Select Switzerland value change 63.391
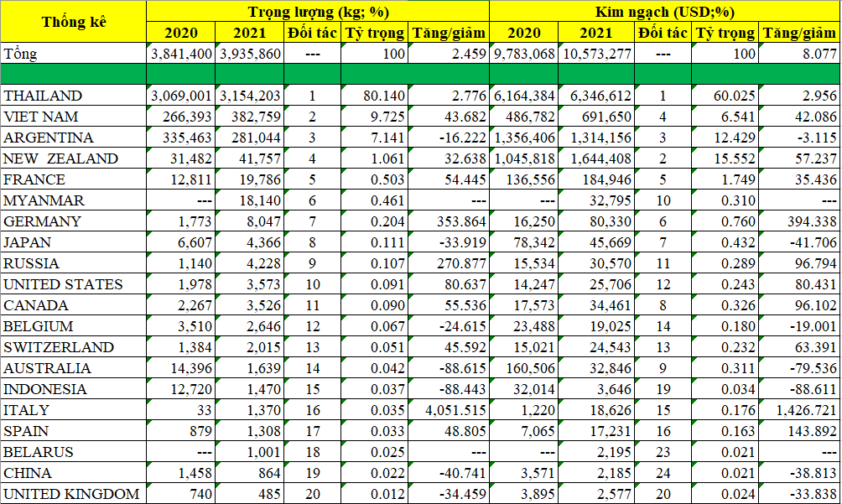This screenshot has width=842, height=504. coord(799,346)
